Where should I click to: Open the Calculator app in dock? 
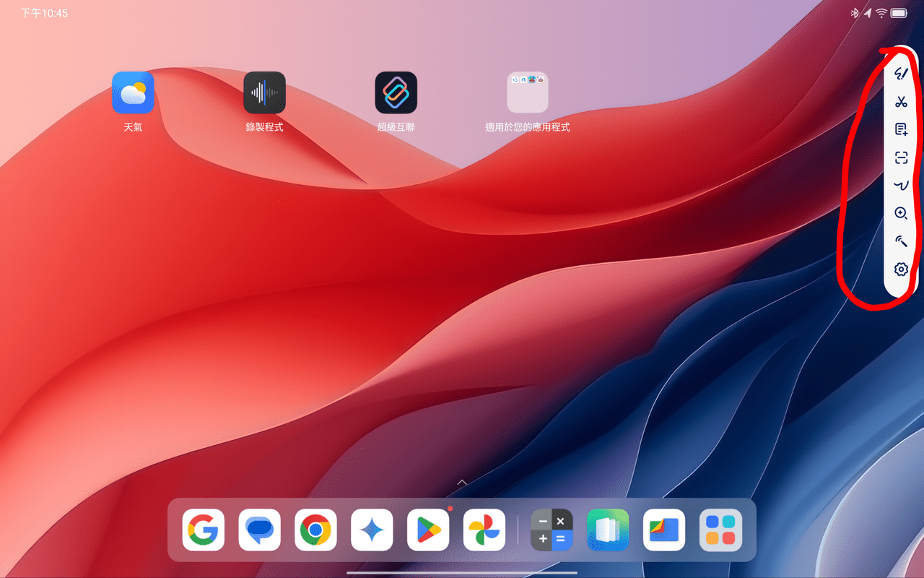[552, 530]
